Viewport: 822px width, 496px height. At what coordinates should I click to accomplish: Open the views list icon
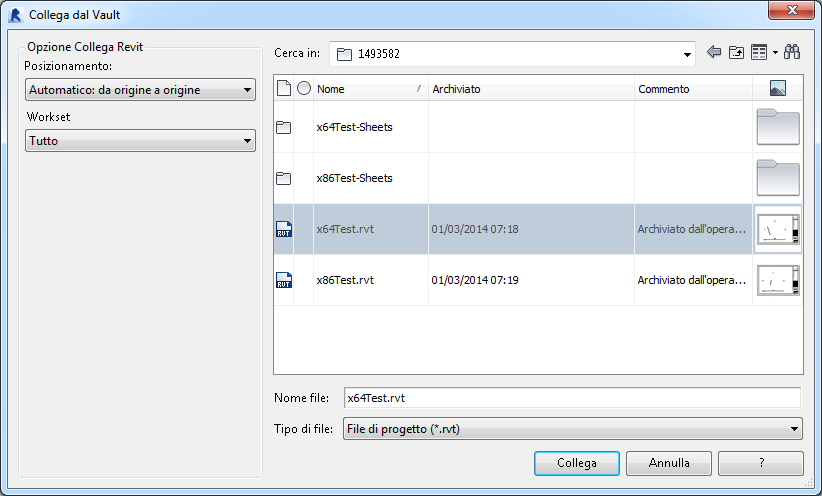coord(759,52)
